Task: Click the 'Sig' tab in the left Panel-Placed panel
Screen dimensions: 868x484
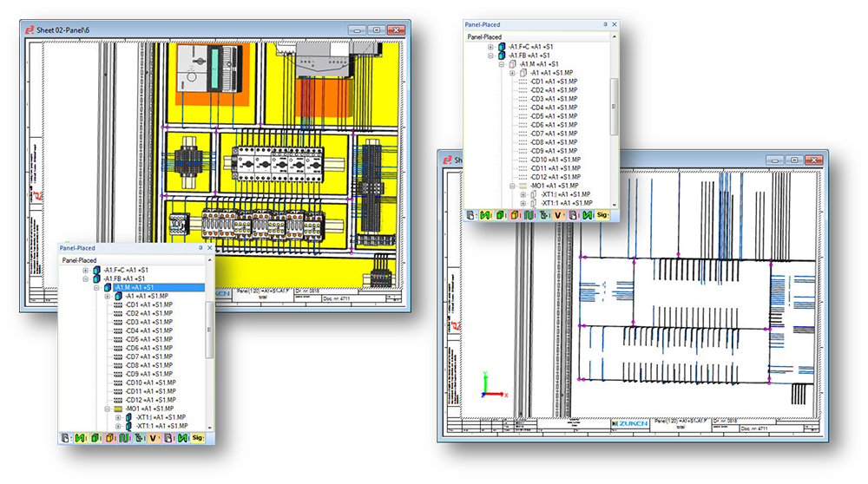Action: 198,438
